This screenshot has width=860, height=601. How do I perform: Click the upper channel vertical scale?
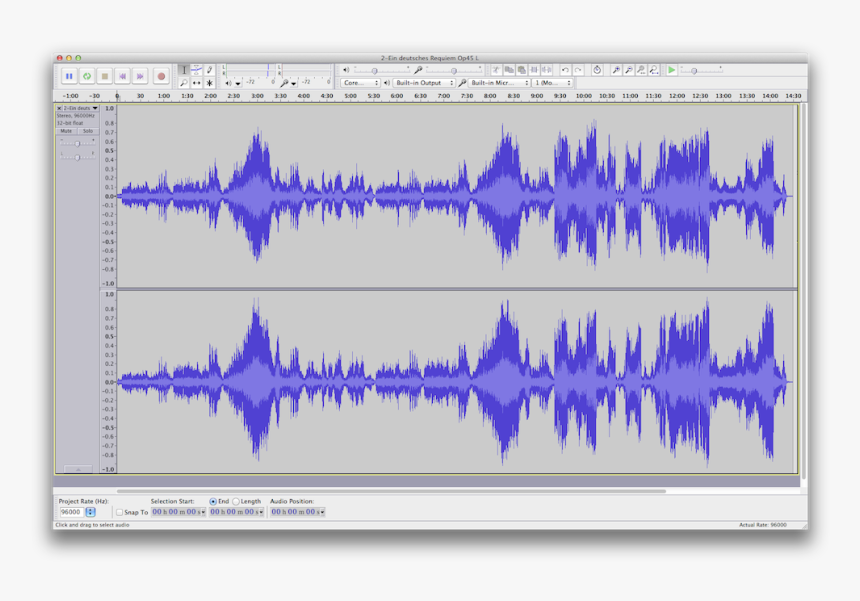(x=109, y=196)
